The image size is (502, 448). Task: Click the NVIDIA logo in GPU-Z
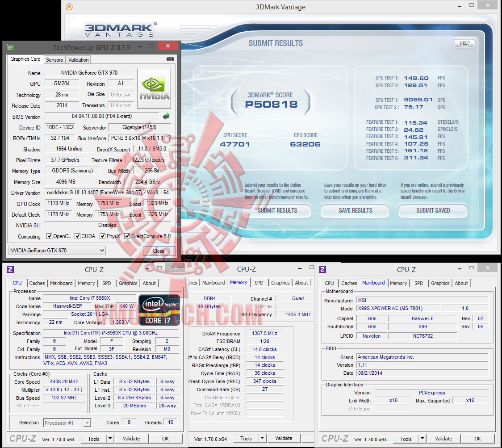point(154,89)
